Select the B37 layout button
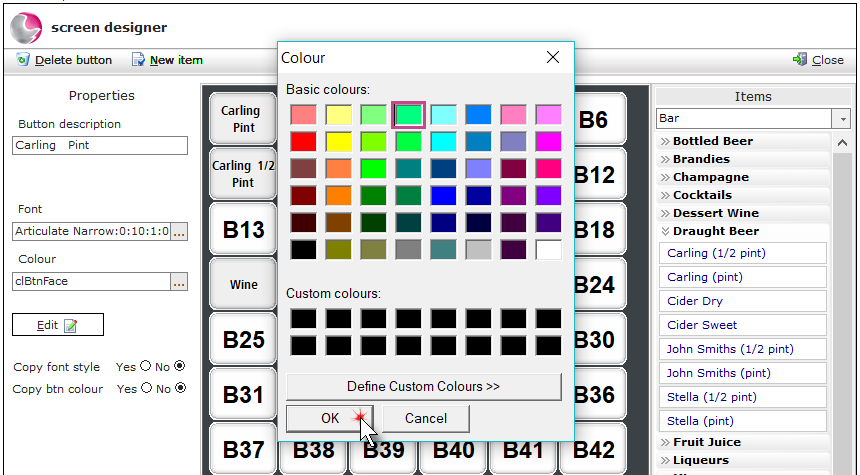Viewport: 860px width, 475px height. pos(244,449)
